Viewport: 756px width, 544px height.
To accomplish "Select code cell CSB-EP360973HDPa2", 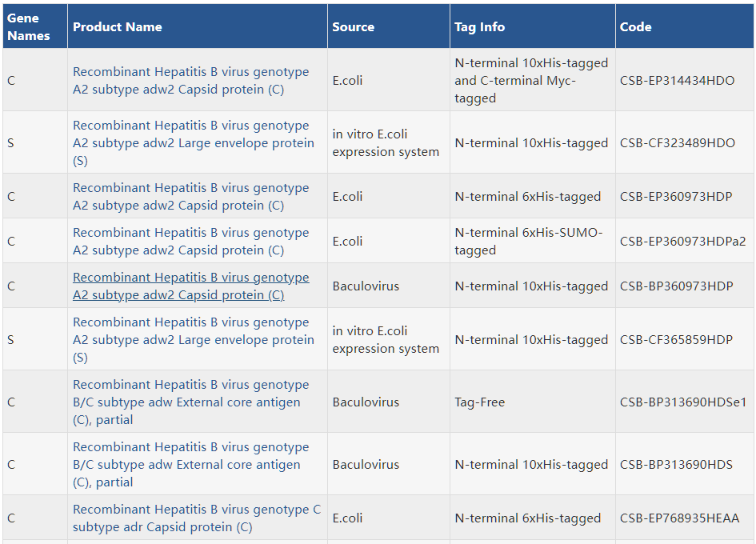I will pos(682,241).
